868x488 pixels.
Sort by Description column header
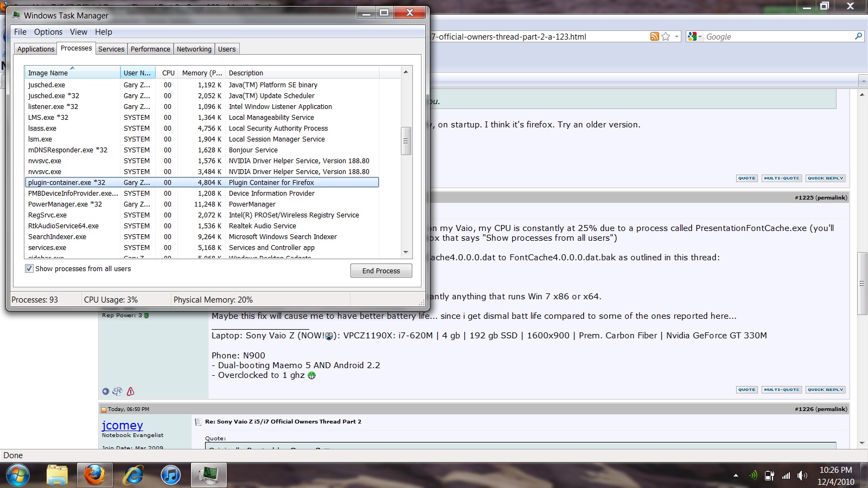pyautogui.click(x=302, y=73)
